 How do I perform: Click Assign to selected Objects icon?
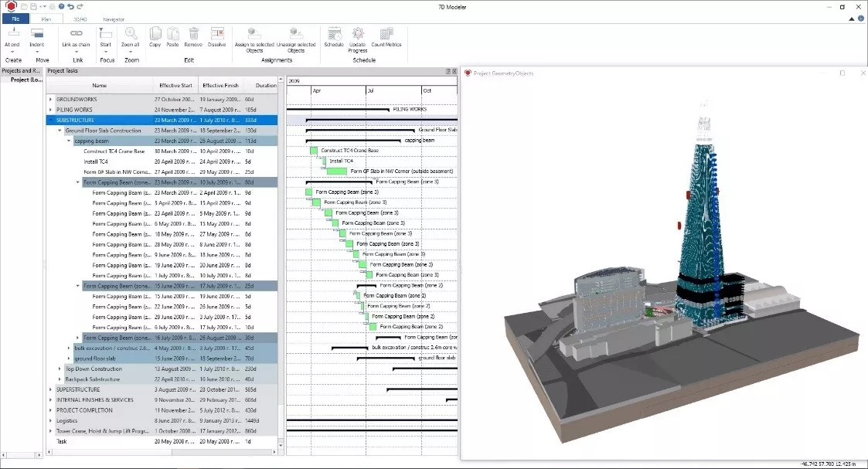(254, 33)
